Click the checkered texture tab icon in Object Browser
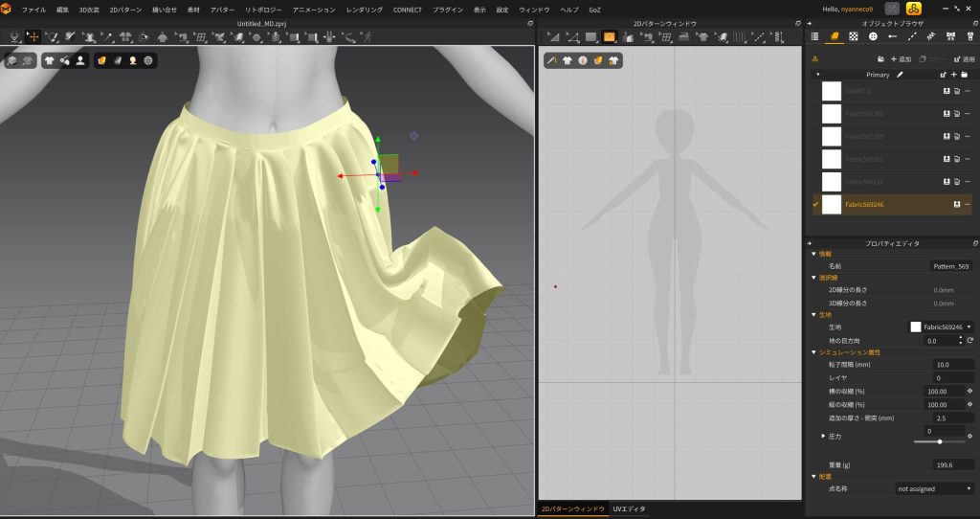The image size is (980, 519). pyautogui.click(x=853, y=36)
